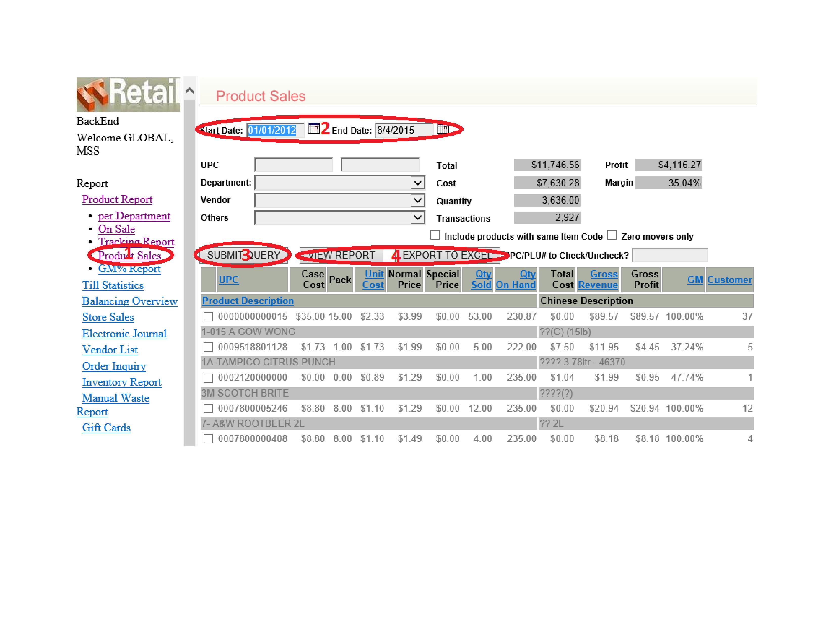Image resolution: width=834 pixels, height=644 pixels.
Task: Tick the checkbox for UPC 0007800000408
Action: coord(208,439)
